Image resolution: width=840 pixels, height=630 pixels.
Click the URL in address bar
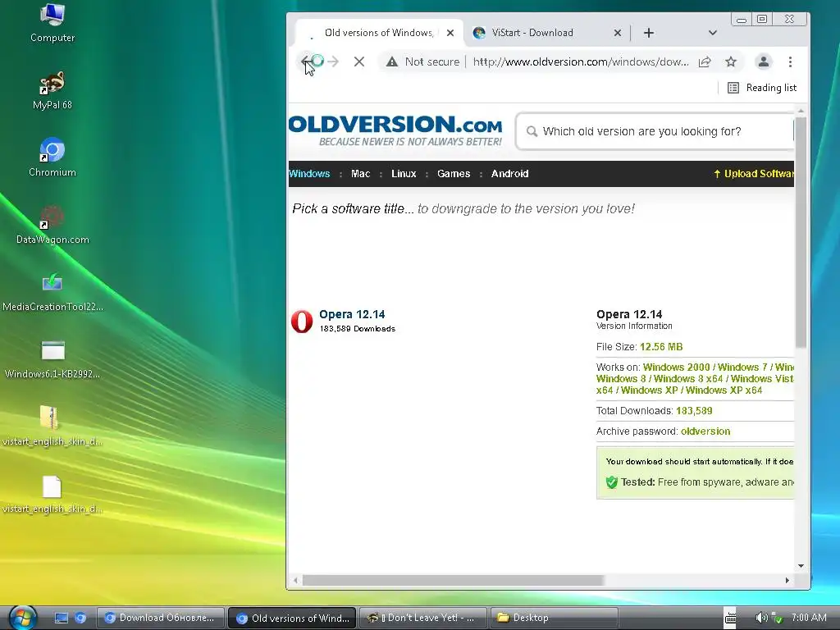pyautogui.click(x=581, y=62)
